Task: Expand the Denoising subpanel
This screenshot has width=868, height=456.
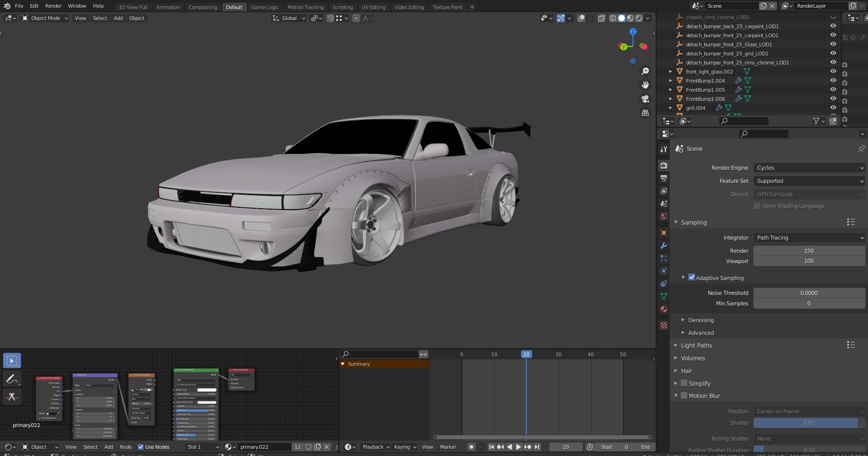Action: tap(701, 320)
